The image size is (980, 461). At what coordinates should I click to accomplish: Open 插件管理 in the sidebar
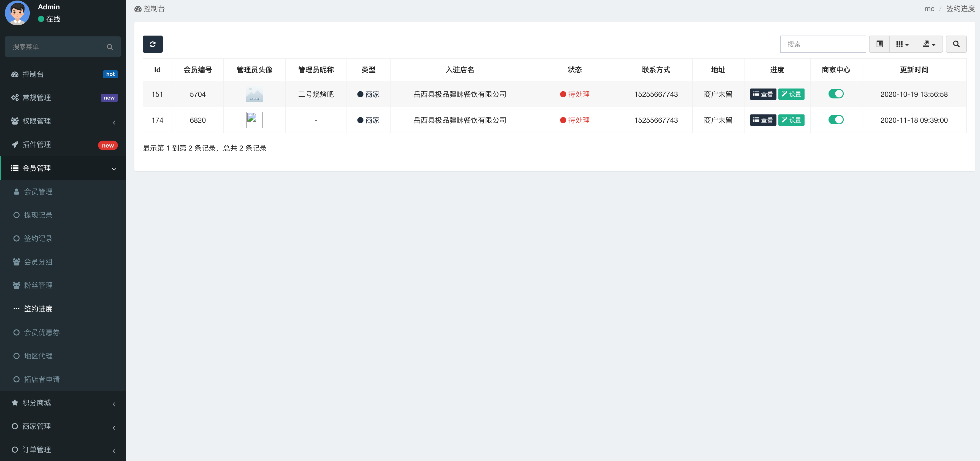63,145
